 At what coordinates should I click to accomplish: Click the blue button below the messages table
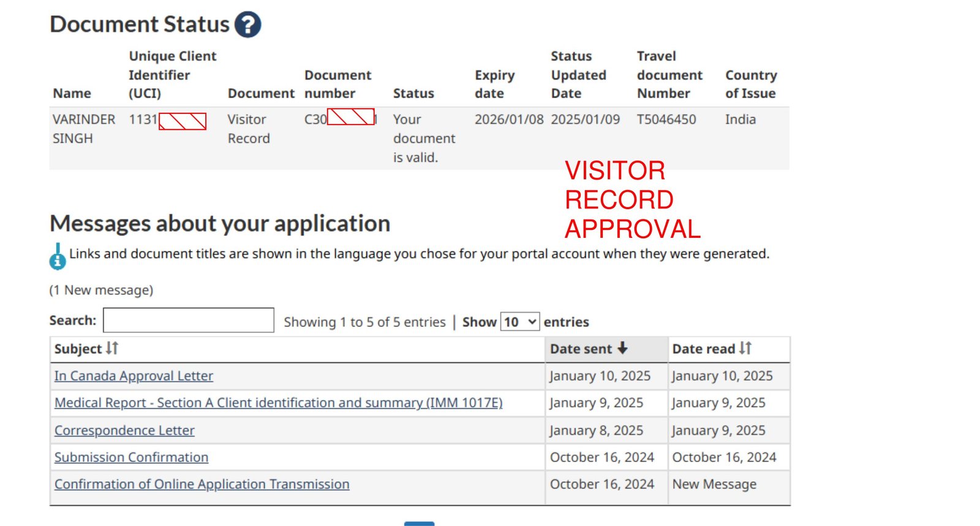[x=419, y=524]
